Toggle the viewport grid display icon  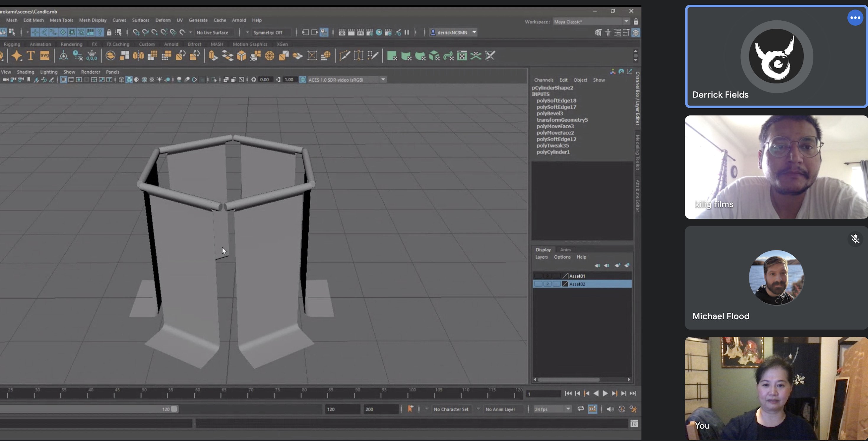(63, 80)
